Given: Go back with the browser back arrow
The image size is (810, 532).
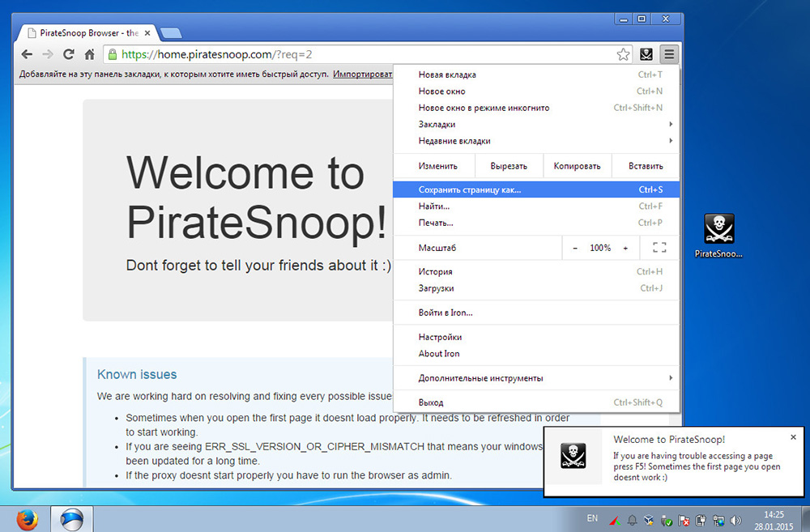Looking at the screenshot, I should pyautogui.click(x=27, y=54).
